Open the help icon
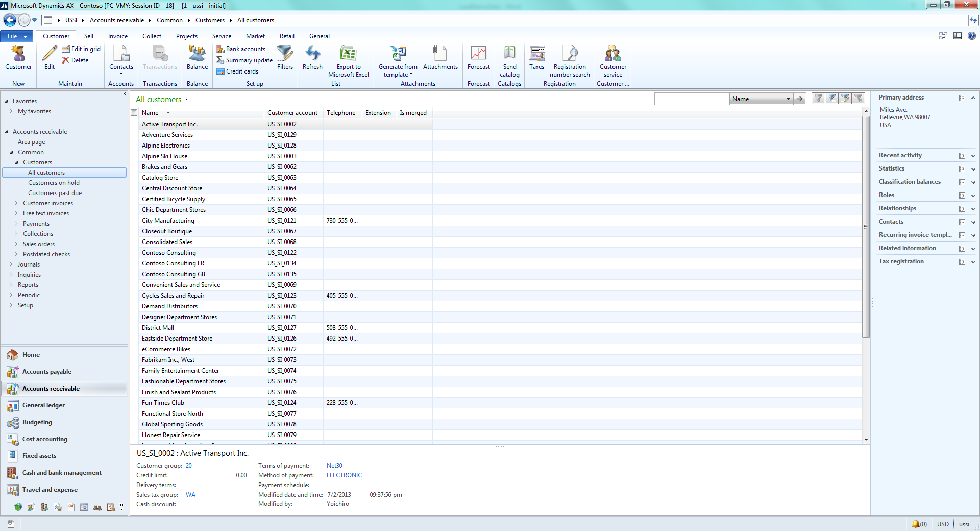This screenshot has height=531, width=980. pos(971,36)
